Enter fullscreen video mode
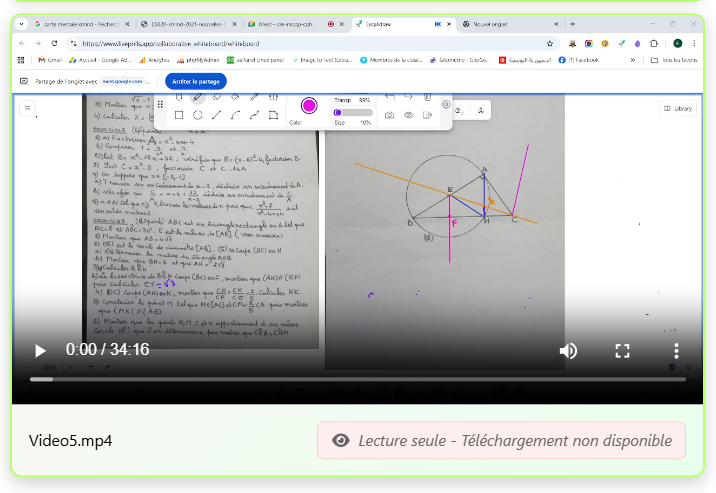Screen dimensions: 716x493 (622, 350)
